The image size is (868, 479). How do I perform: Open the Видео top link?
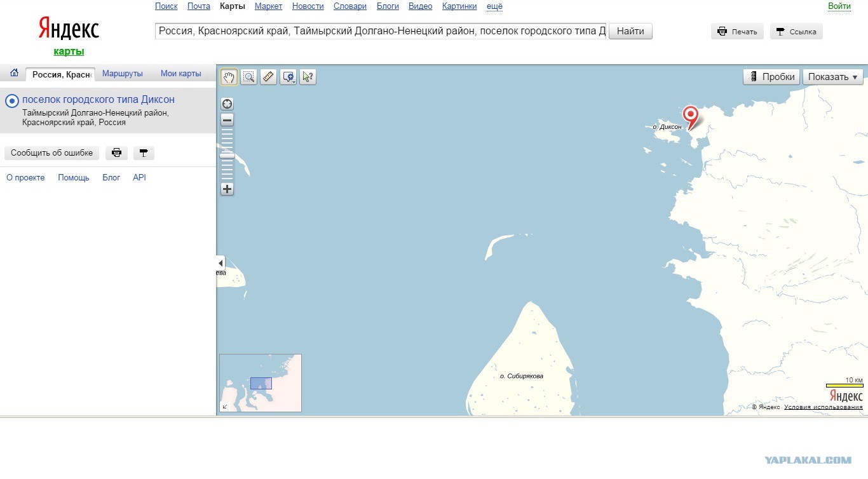tap(421, 6)
